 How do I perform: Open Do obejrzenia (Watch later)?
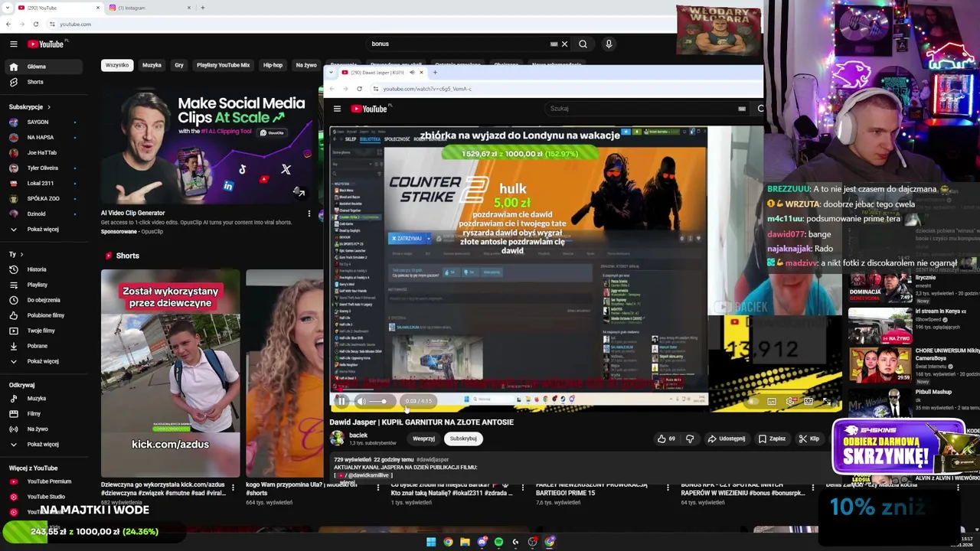pyautogui.click(x=42, y=300)
